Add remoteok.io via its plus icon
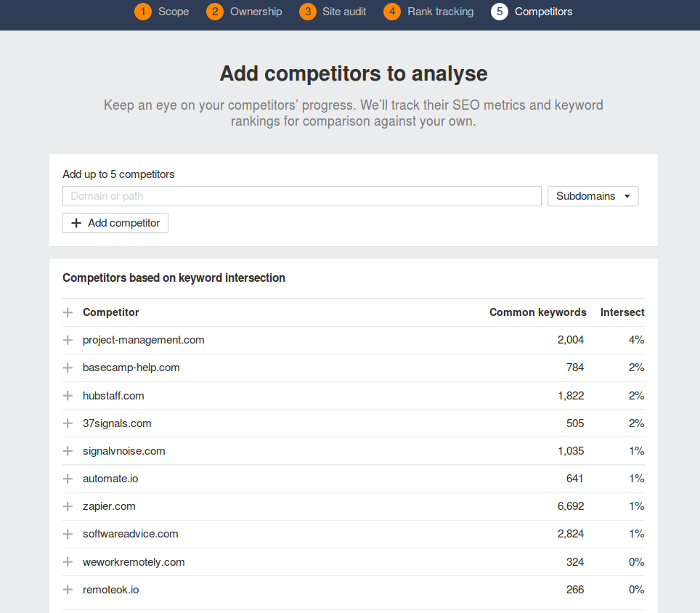 point(68,590)
